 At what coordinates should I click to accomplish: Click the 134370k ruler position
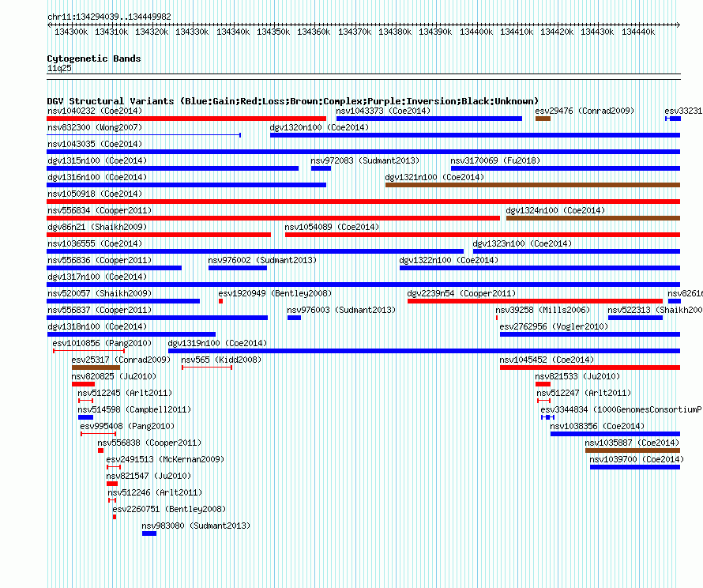355,32
